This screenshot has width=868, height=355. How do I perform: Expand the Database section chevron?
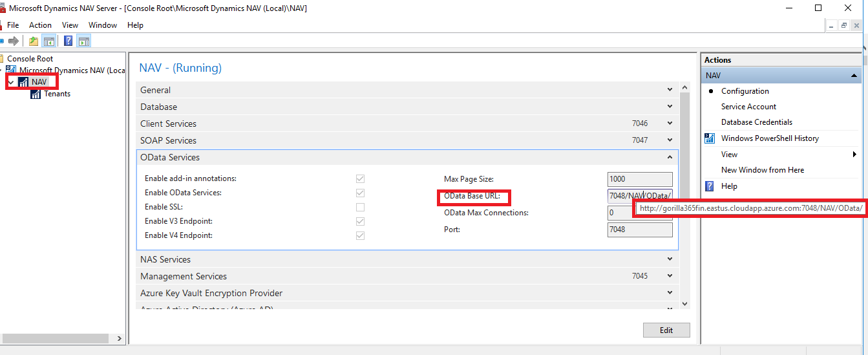pyautogui.click(x=670, y=107)
